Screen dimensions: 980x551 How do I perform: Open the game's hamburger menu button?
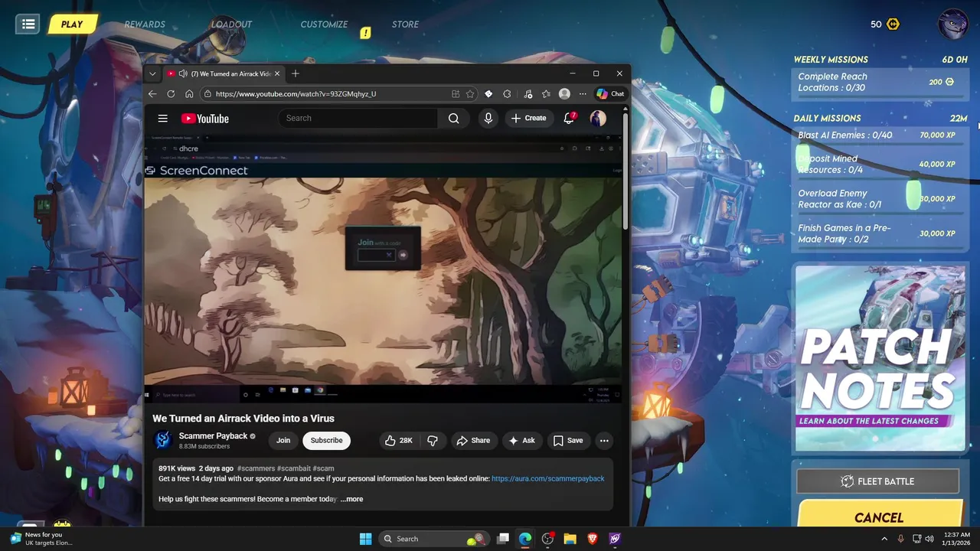click(x=28, y=24)
